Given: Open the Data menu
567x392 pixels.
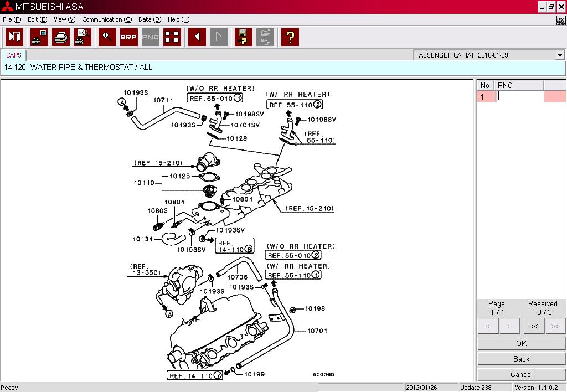Looking at the screenshot, I should (150, 19).
